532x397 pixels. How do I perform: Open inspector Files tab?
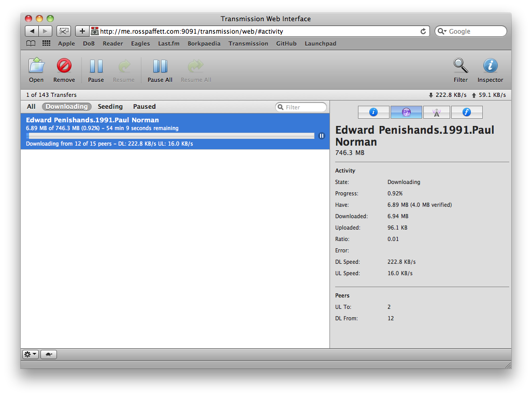click(467, 112)
